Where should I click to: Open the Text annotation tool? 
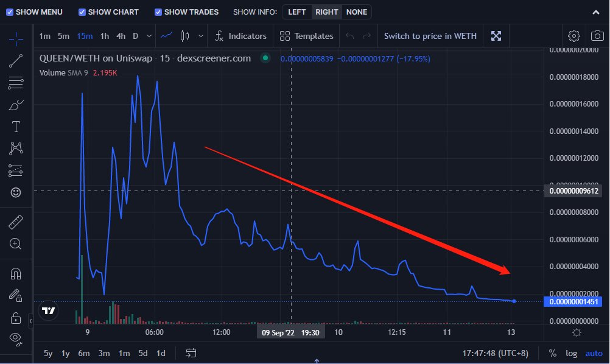[16, 126]
